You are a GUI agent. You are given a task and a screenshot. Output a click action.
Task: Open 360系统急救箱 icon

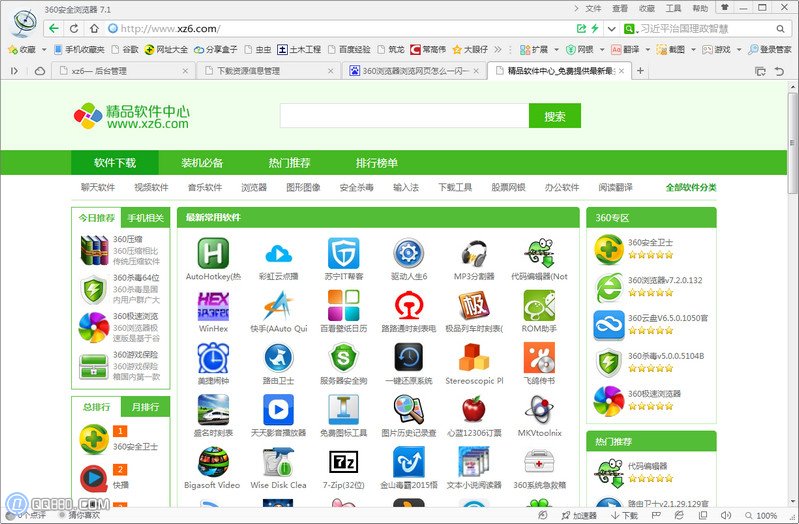tap(539, 462)
